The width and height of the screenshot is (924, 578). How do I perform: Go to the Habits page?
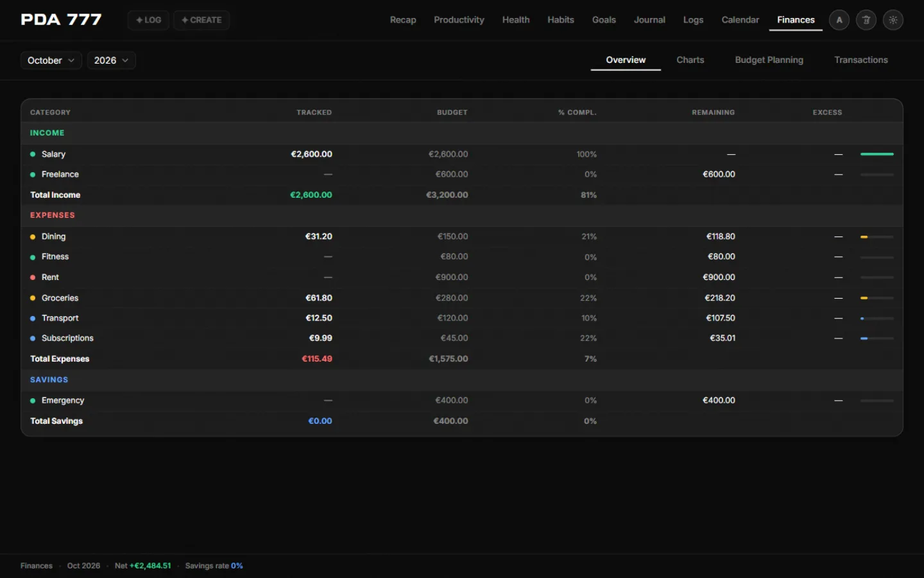pyautogui.click(x=561, y=20)
